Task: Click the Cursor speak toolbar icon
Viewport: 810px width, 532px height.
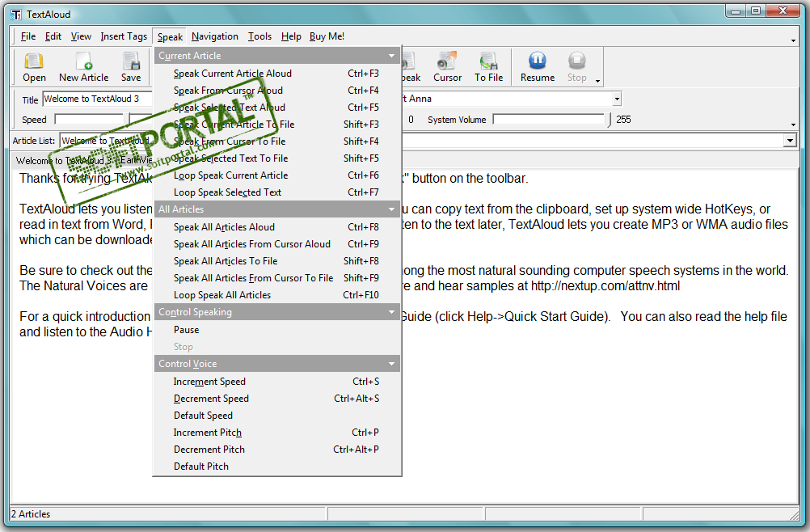Action: point(447,67)
